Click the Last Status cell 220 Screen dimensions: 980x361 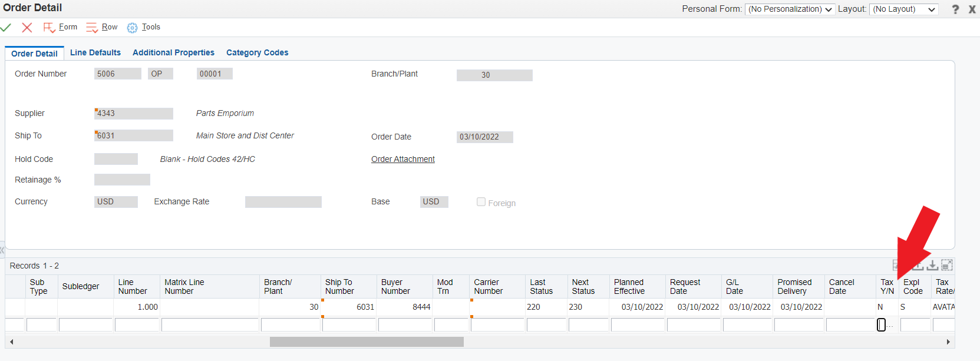(x=546, y=307)
